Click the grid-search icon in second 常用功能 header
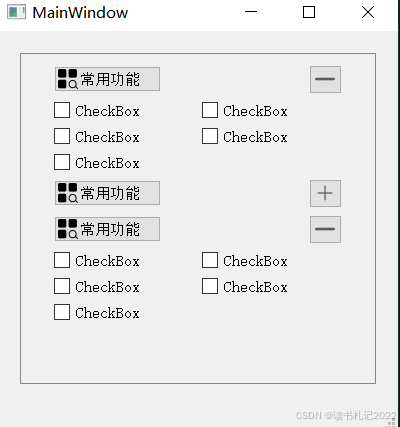Screen dimensions: 400x427 point(68,193)
